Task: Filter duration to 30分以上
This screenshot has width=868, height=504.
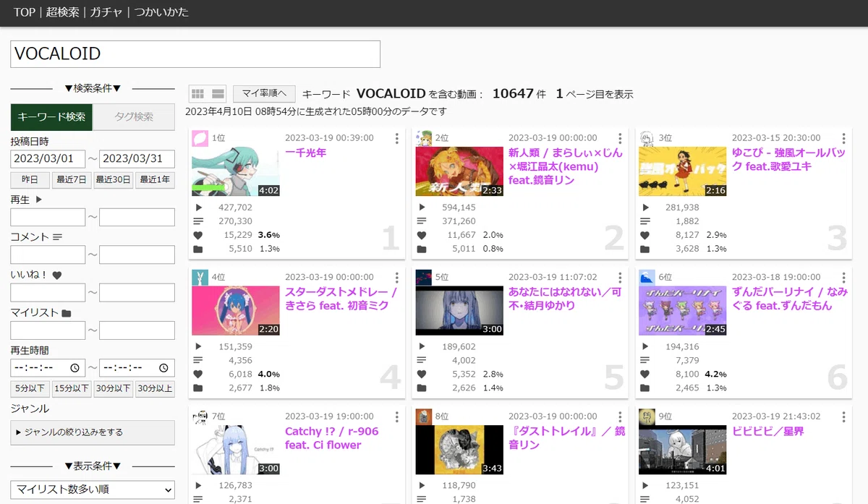Action: tap(155, 389)
